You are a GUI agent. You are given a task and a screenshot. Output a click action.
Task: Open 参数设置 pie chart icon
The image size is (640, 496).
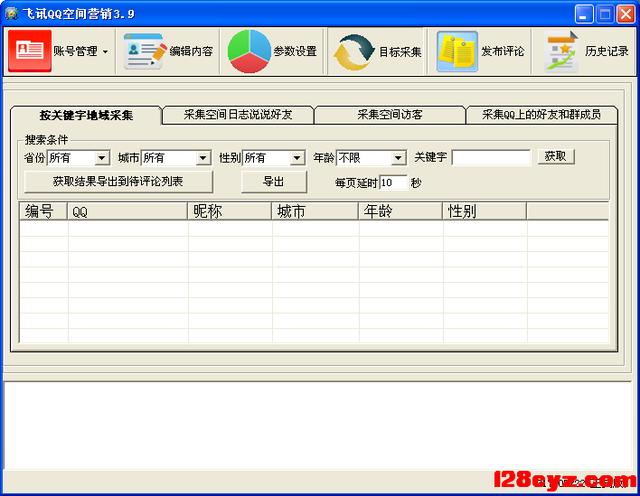(249, 51)
